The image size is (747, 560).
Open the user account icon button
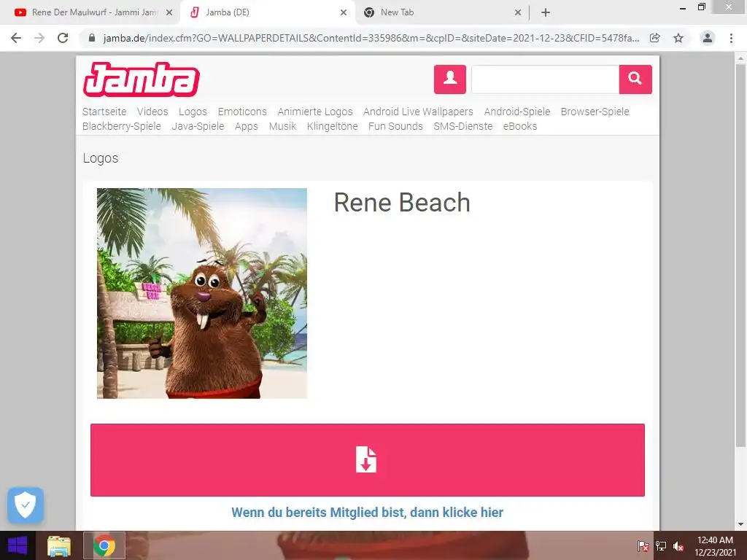tap(449, 79)
